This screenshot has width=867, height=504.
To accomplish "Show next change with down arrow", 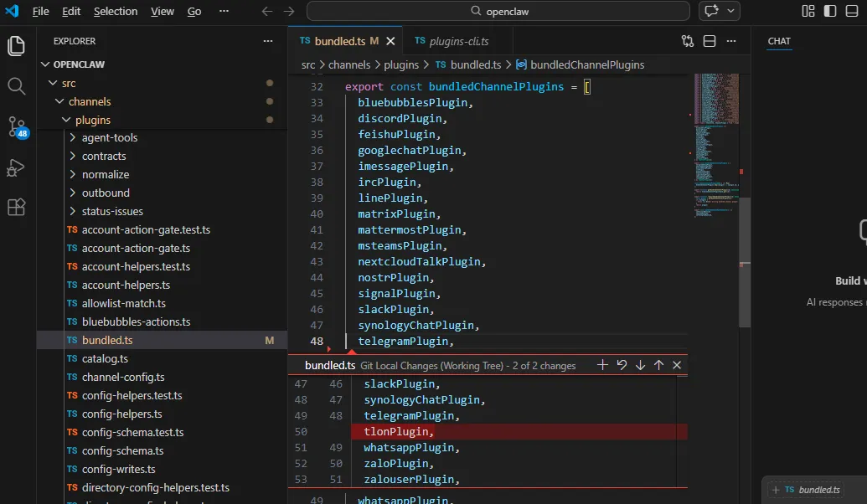I will [x=640, y=365].
